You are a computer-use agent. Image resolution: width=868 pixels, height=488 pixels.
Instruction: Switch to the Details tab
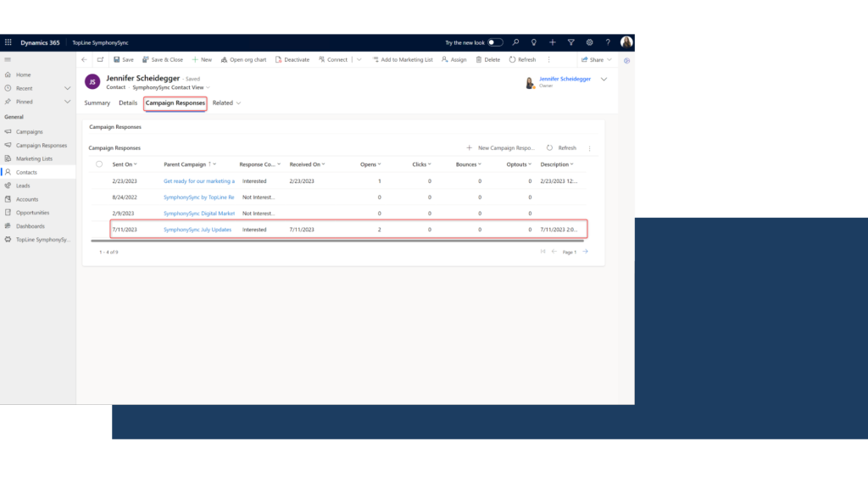pyautogui.click(x=128, y=103)
